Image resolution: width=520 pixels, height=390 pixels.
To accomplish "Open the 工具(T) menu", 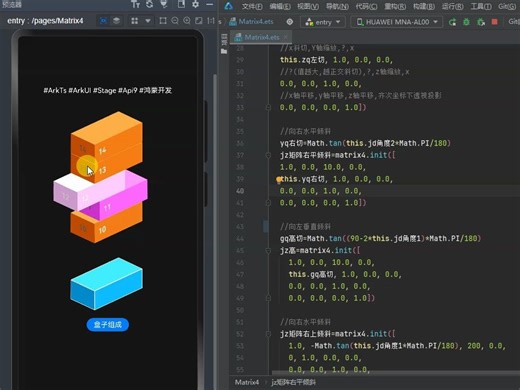I will click(x=481, y=6).
